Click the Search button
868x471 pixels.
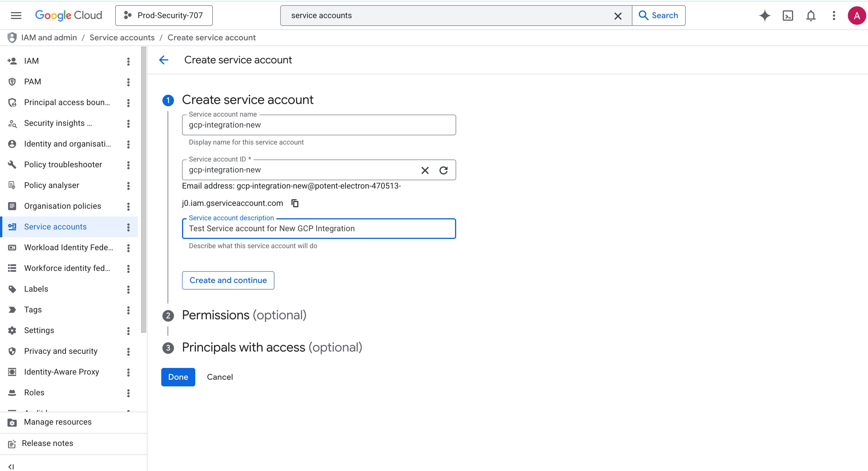pos(658,16)
